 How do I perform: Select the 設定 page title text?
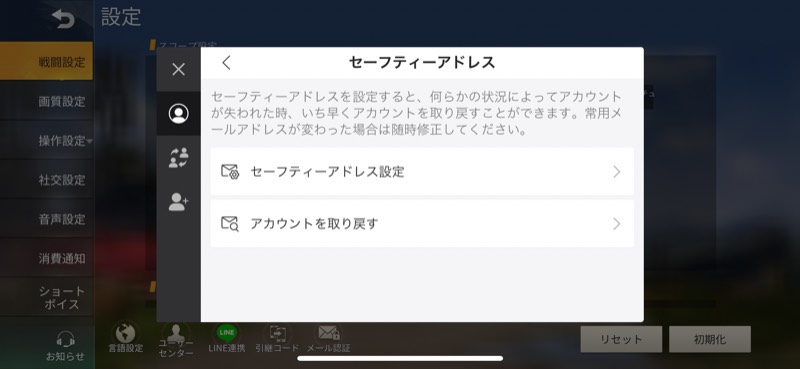point(121,17)
